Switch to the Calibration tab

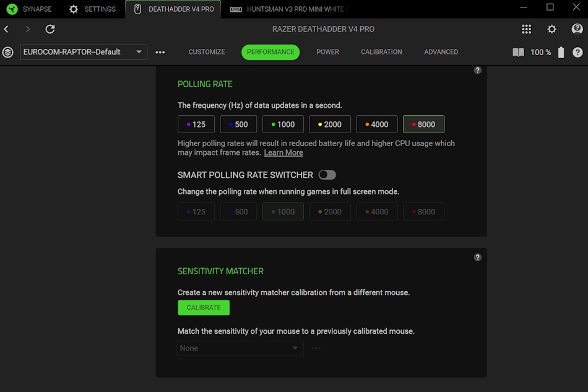[x=381, y=52]
